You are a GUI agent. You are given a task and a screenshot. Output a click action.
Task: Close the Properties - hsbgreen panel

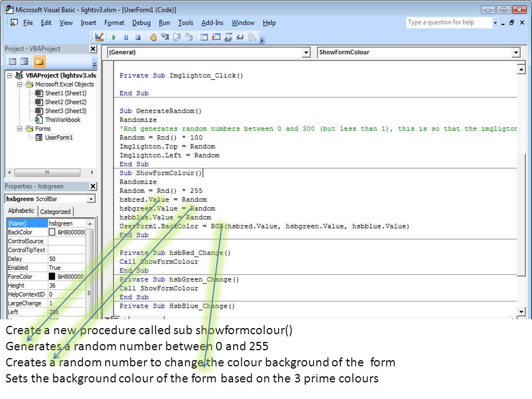93,186
